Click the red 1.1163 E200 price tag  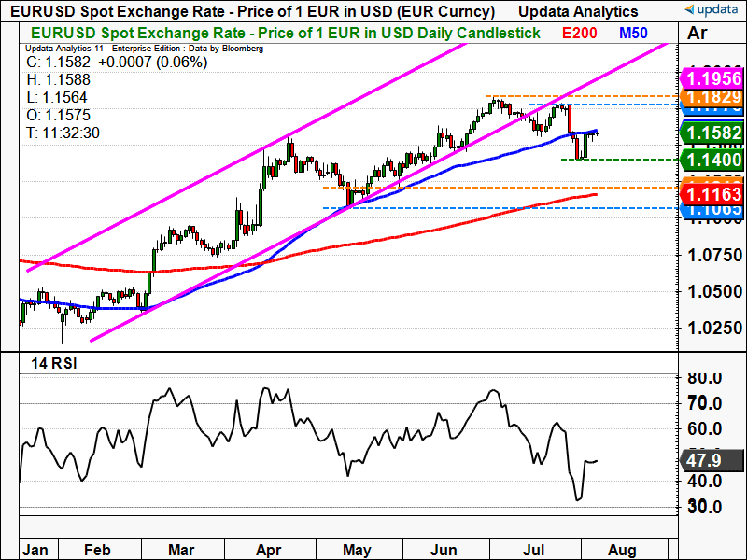(x=712, y=194)
